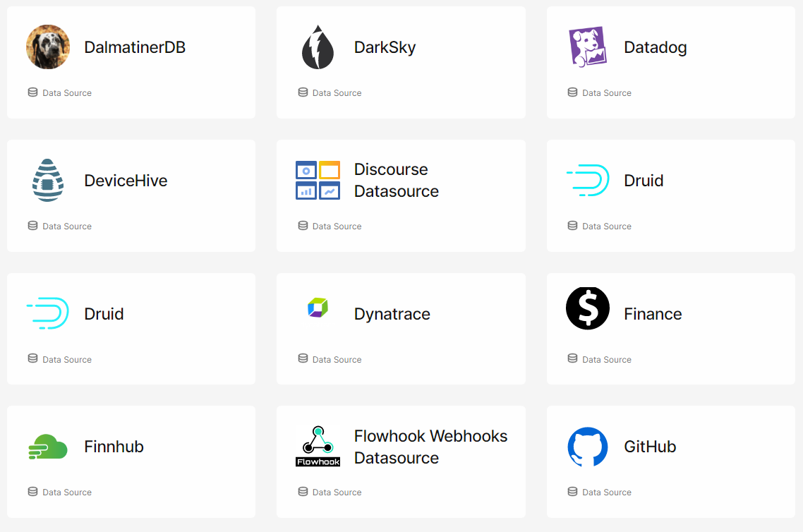
Task: Open the DalmatinerDB plugin title
Action: click(135, 47)
